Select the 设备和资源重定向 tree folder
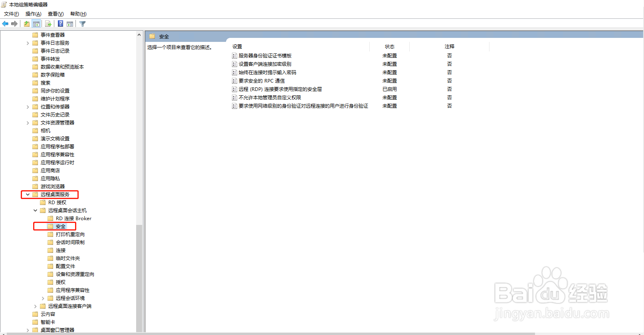This screenshot has width=644, height=335. (x=75, y=274)
